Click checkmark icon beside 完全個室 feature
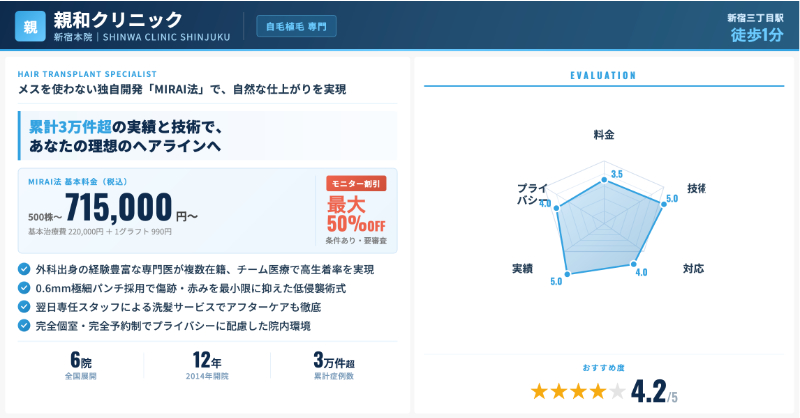Screen dimensions: 800x418 click(x=24, y=326)
